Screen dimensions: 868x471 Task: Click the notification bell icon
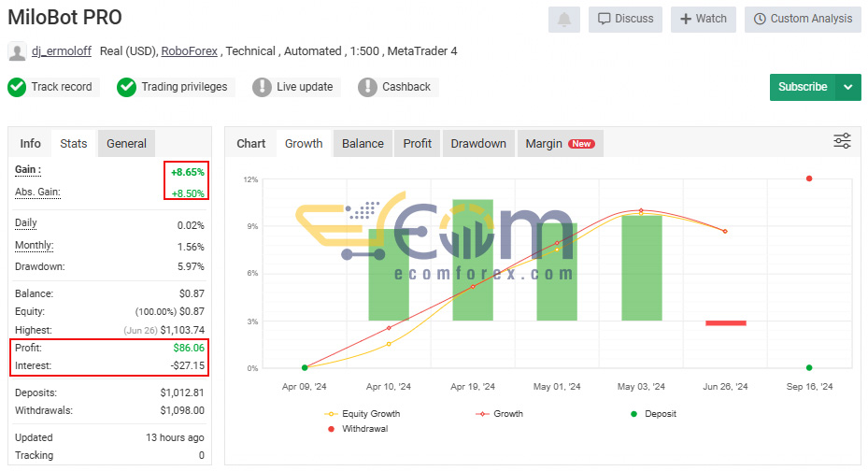pyautogui.click(x=563, y=20)
